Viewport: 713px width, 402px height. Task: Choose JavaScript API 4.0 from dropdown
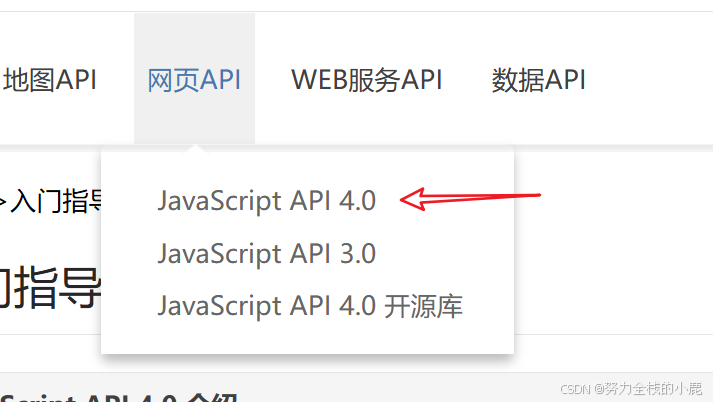coord(266,201)
